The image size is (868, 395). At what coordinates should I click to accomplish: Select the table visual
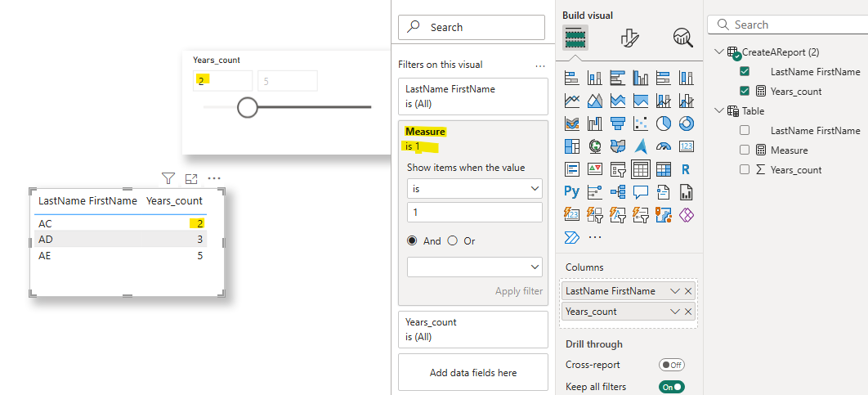[x=641, y=169]
